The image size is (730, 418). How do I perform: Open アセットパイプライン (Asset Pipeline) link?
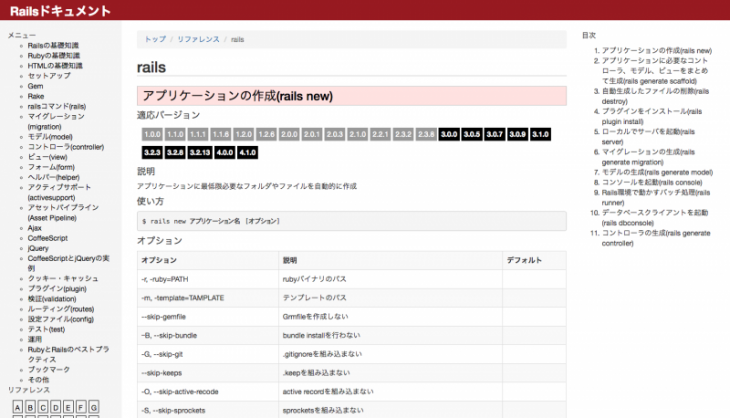63,212
